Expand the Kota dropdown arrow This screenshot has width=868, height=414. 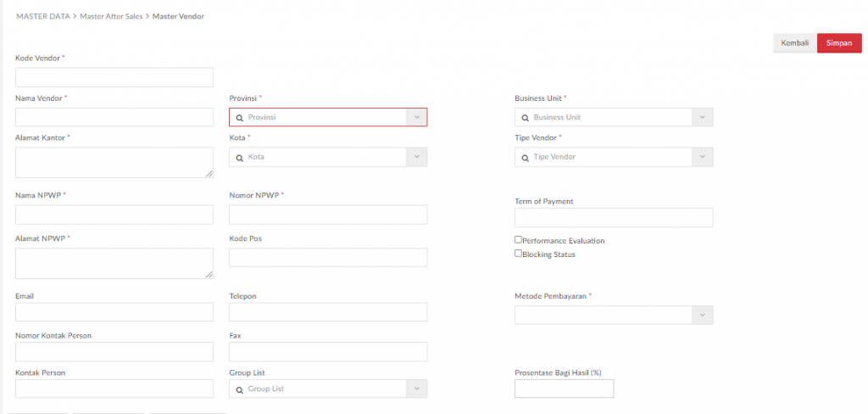[416, 157]
